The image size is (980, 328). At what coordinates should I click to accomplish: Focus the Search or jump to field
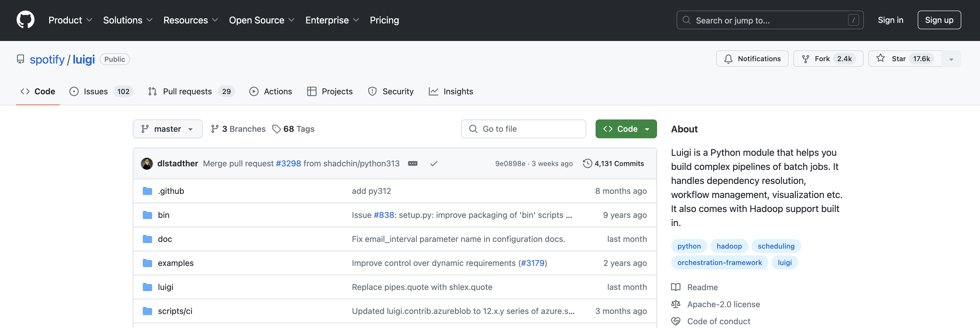770,20
